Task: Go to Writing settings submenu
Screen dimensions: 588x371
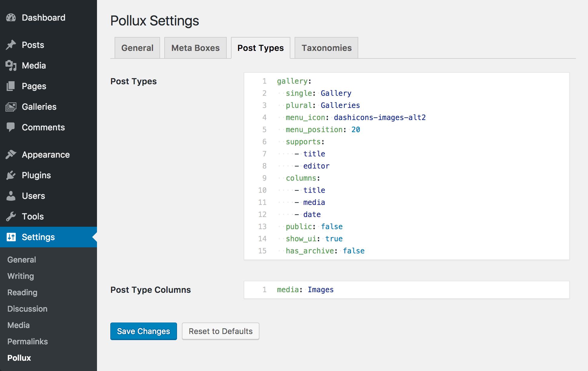Action: point(21,276)
